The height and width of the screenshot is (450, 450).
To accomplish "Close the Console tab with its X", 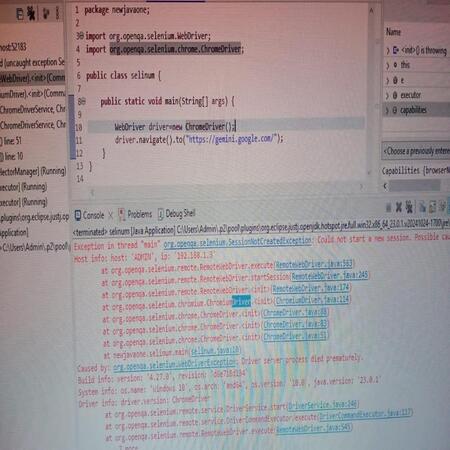I will [x=110, y=215].
